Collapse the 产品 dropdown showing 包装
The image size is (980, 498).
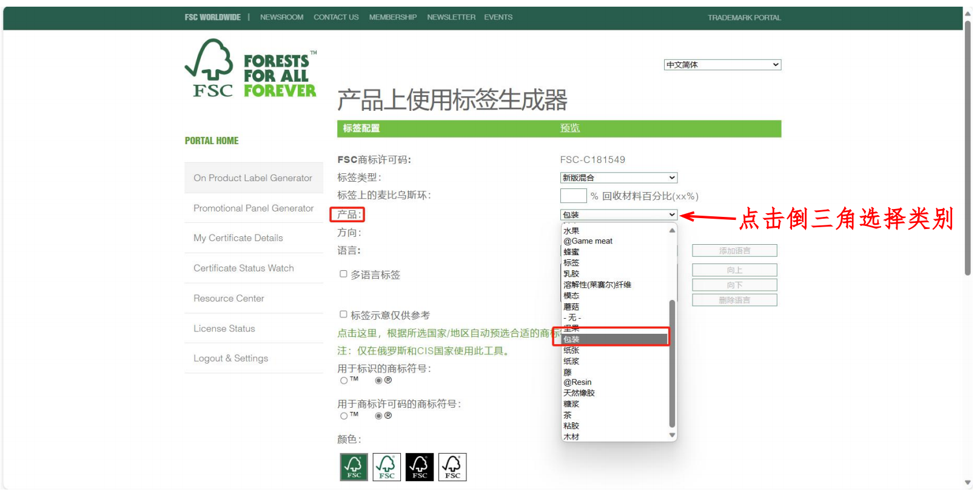click(x=619, y=214)
